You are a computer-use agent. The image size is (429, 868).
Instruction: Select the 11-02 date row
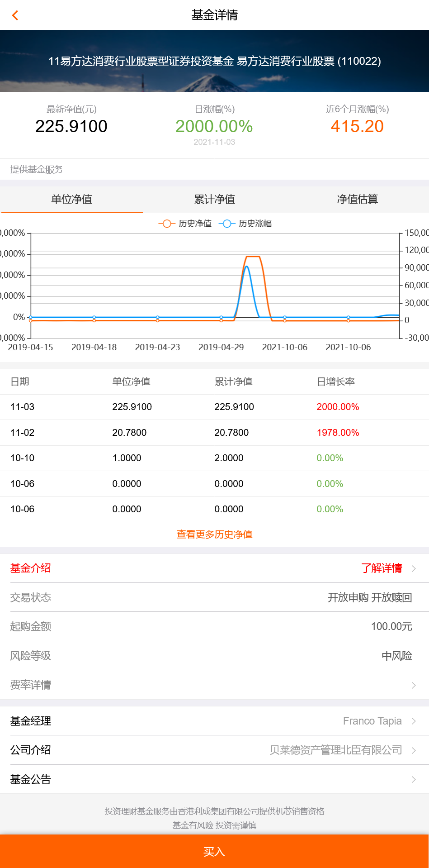tap(214, 433)
